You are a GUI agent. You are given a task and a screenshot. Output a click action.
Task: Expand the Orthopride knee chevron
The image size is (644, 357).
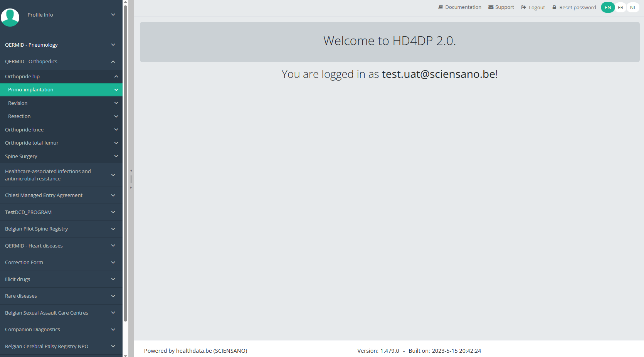116,130
